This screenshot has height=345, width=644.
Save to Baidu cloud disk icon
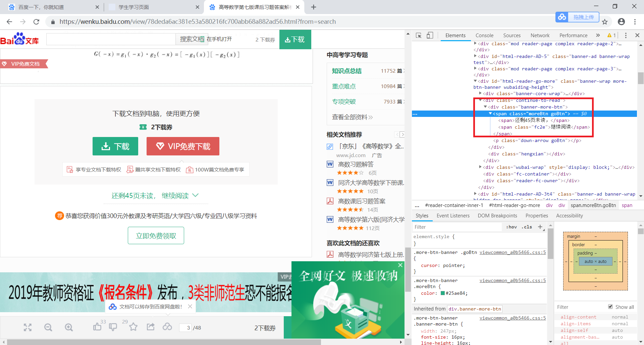(167, 327)
